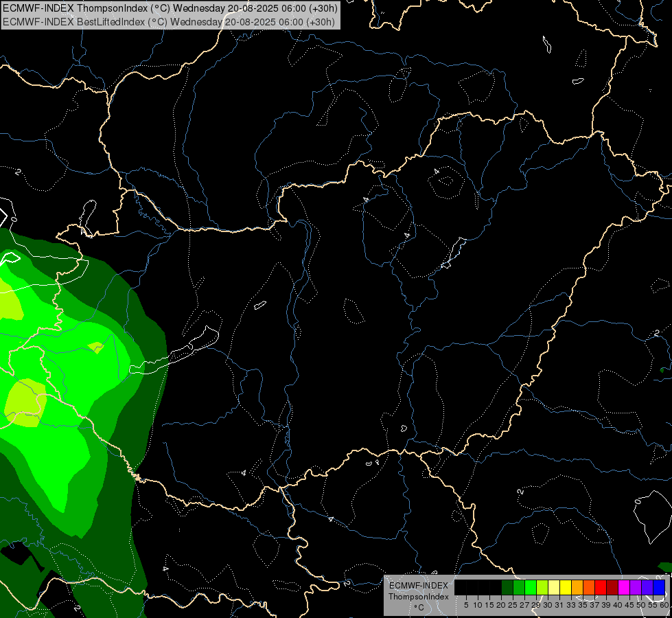This screenshot has height=618, width=672.
Task: Select the purple 45-50 legend swatch
Action: click(x=636, y=587)
